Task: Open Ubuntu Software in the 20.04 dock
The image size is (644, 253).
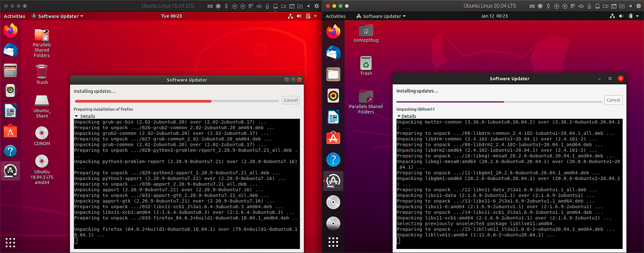Action: [x=333, y=138]
